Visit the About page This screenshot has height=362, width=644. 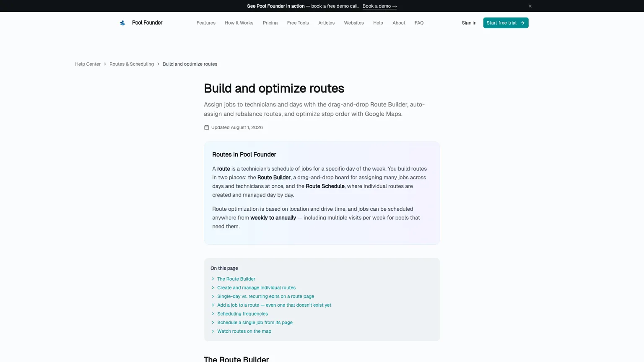pyautogui.click(x=399, y=23)
